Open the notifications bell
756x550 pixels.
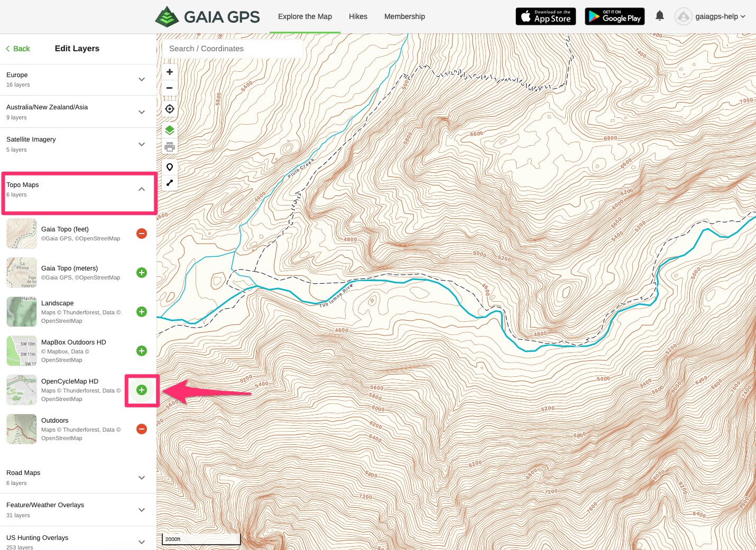pos(660,16)
